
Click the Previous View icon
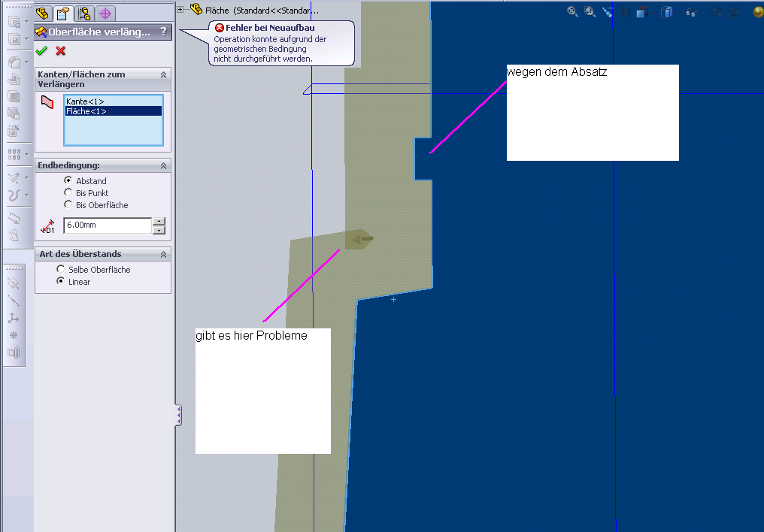607,12
